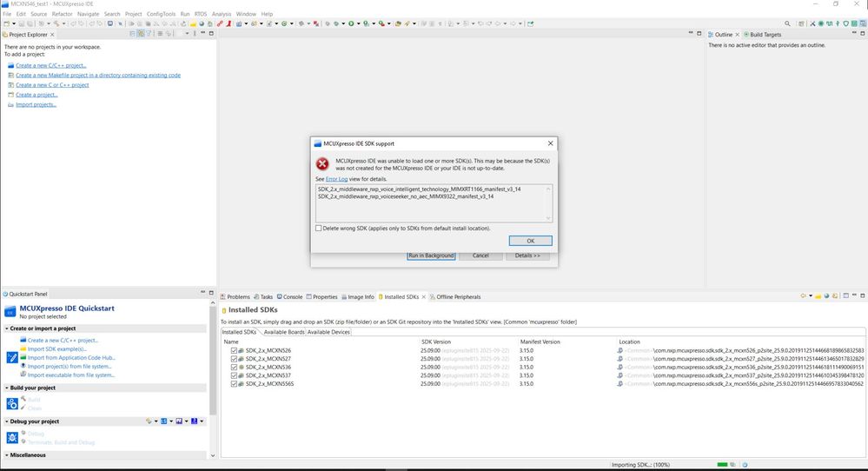Click the blue MCUXpresso Quickstart logo icon
The height and width of the screenshot is (471, 868).
coord(10,312)
